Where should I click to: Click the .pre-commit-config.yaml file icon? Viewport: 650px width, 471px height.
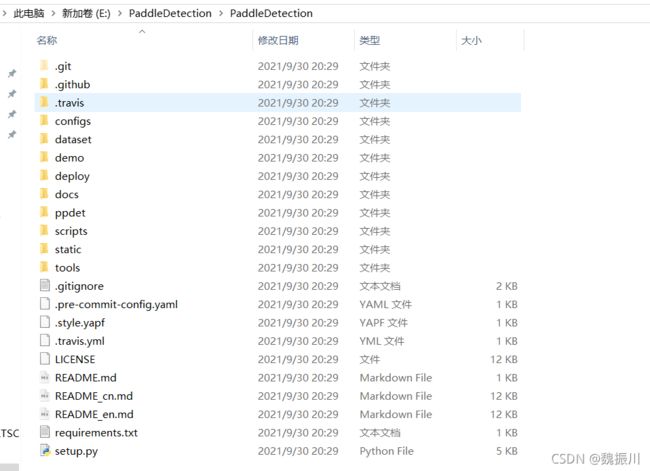click(x=45, y=304)
